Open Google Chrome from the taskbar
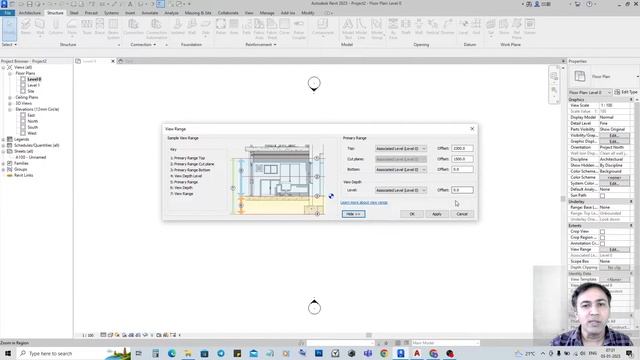 coord(384,353)
